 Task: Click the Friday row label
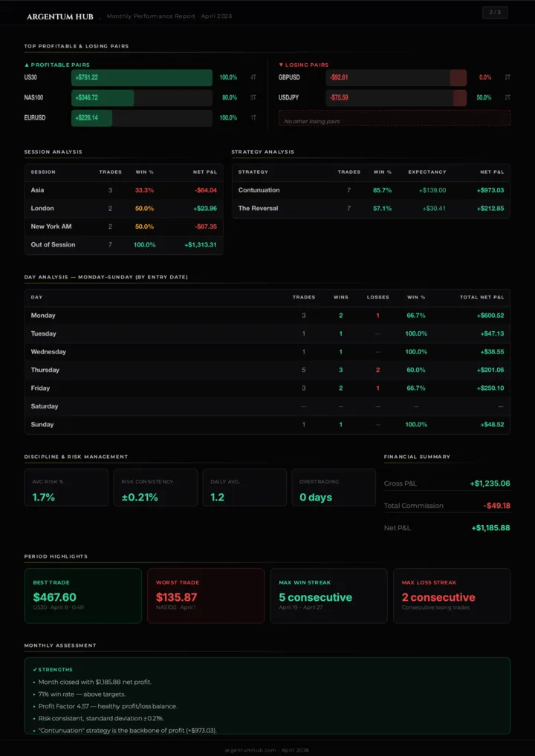point(40,388)
